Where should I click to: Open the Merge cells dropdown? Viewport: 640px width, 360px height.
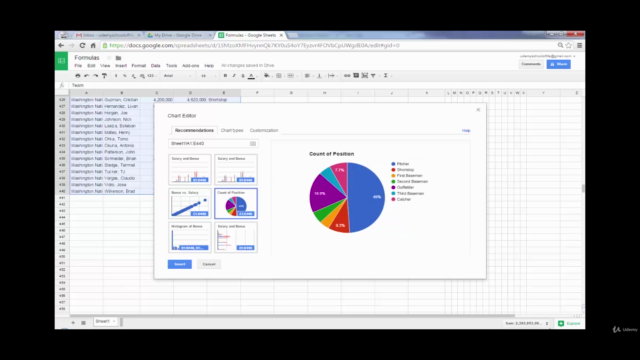[291, 76]
